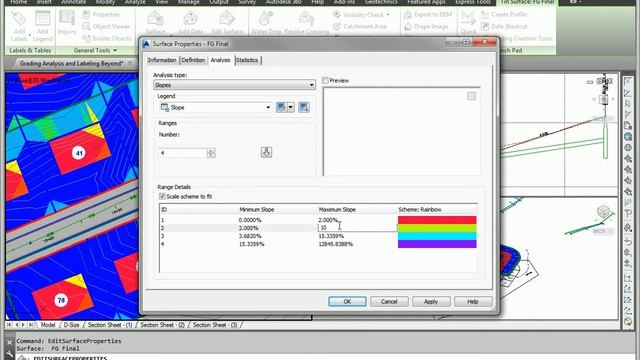The width and height of the screenshot is (640, 360).
Task: Click Add Labels in the ribbon
Action: 19,26
